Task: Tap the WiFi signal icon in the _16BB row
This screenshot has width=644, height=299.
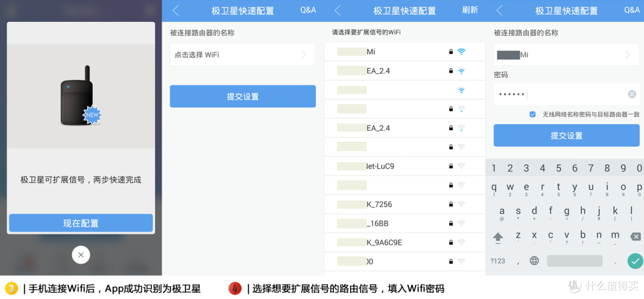Action: coord(461,223)
